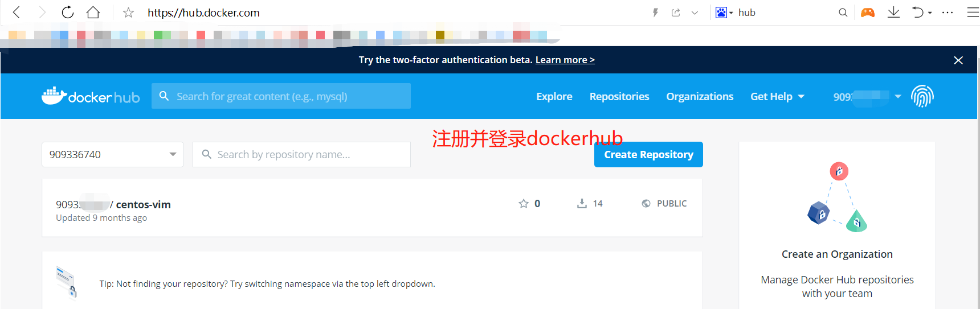Open the browser downloads icon
The height and width of the screenshot is (309, 980).
[893, 13]
